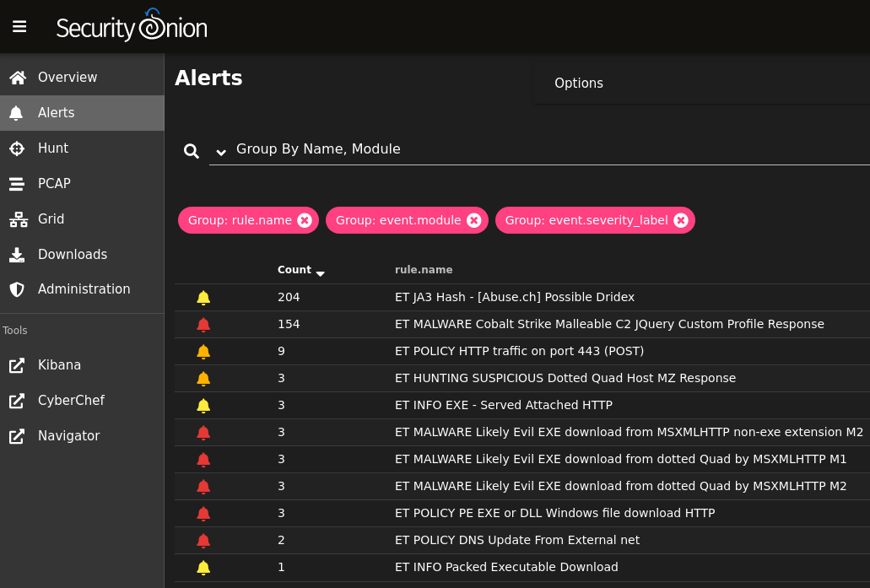Click the count value 204
The height and width of the screenshot is (588, 870).
pyautogui.click(x=289, y=297)
